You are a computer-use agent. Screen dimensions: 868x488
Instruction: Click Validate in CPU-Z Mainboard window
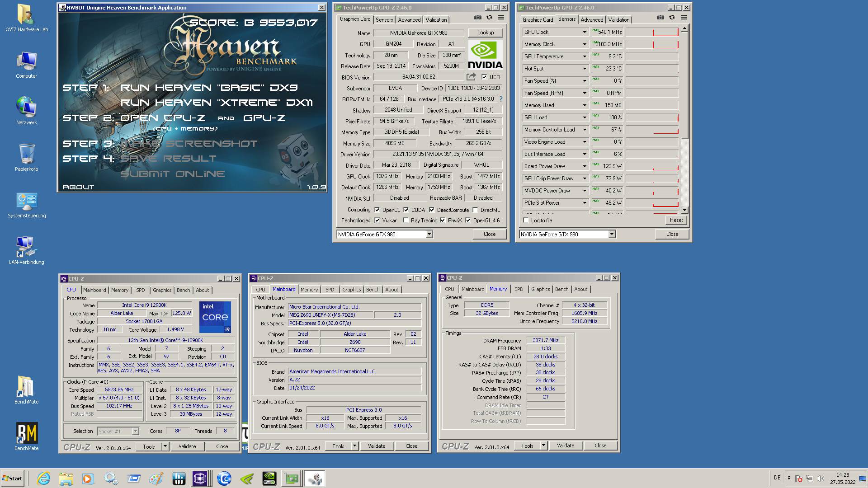tap(377, 446)
